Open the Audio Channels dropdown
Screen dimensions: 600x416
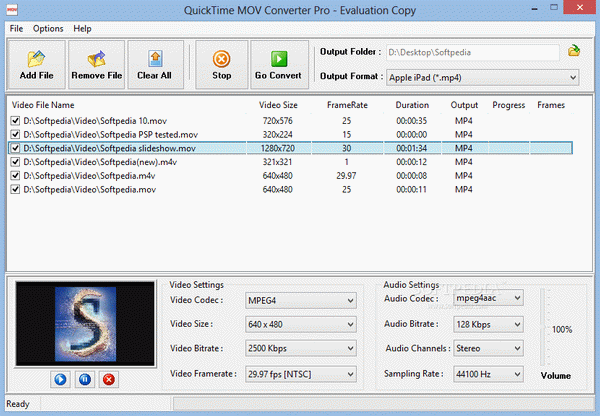coord(488,348)
